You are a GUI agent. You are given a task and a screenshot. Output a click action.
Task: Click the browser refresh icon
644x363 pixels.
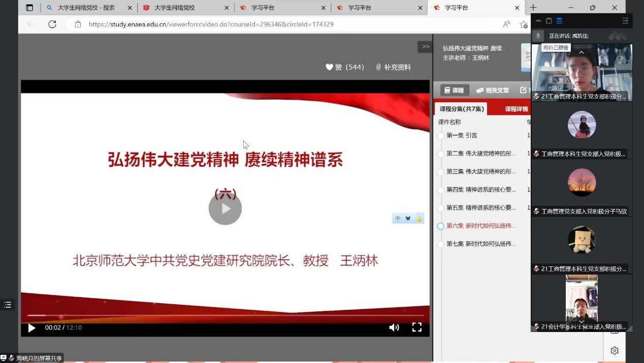tap(52, 24)
